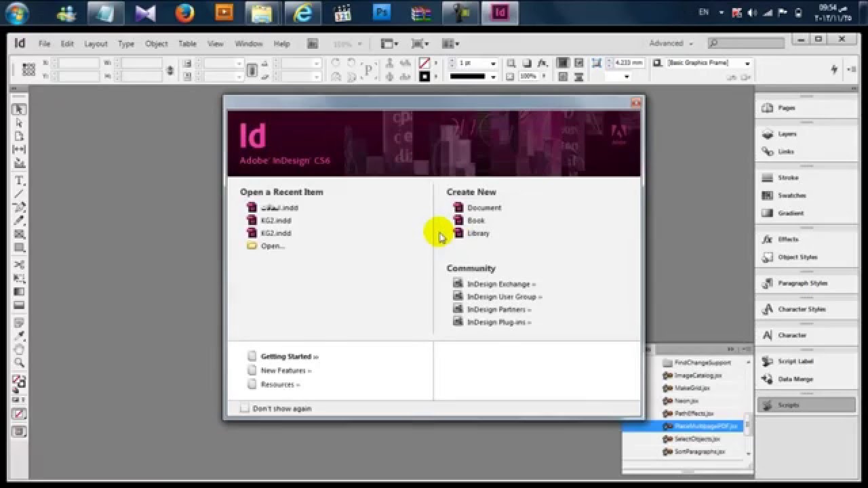Select the Type tool
Screen dimensions: 868x488
point(19,180)
